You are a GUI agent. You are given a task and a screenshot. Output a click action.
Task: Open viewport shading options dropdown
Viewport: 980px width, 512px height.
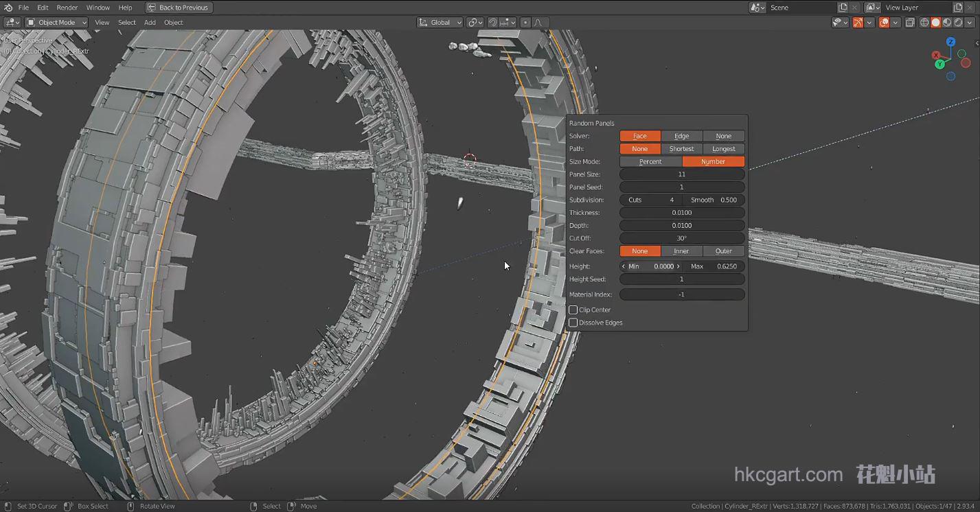[x=969, y=23]
